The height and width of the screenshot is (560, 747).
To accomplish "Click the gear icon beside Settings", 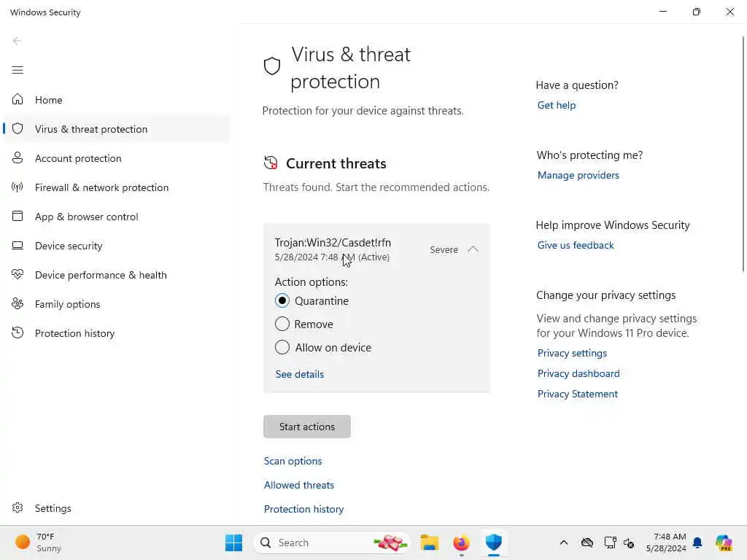I will coord(18,507).
